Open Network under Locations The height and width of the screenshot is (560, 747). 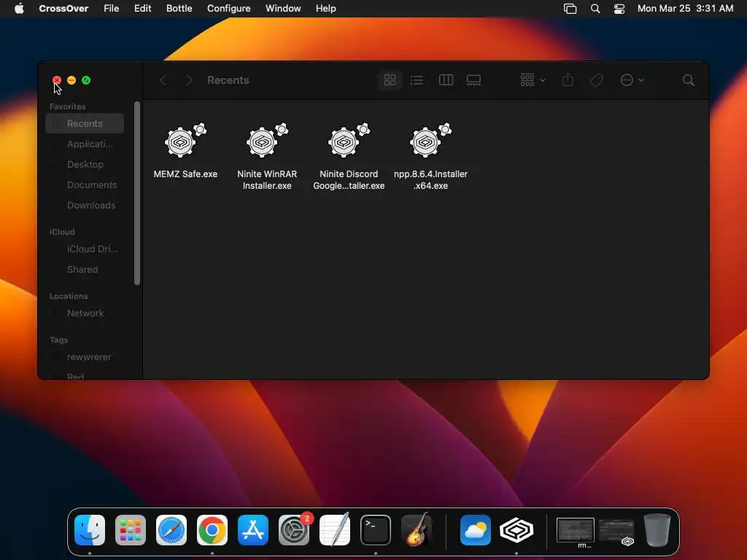pos(85,314)
